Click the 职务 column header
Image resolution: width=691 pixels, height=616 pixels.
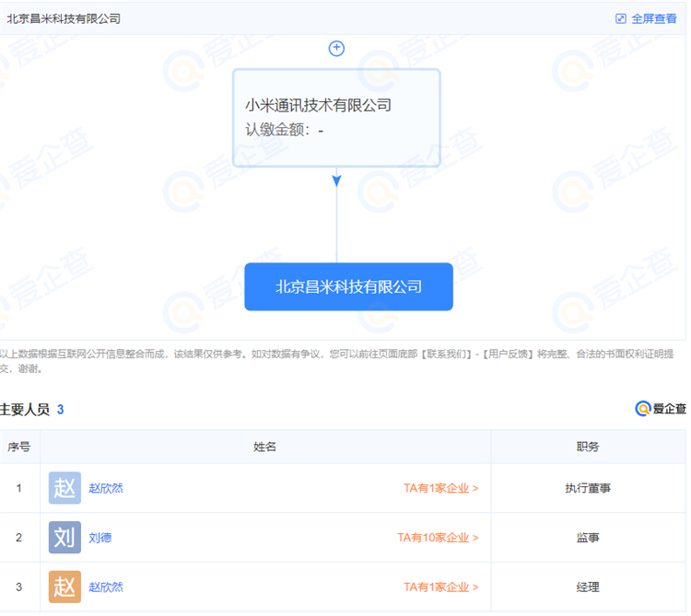coord(588,447)
